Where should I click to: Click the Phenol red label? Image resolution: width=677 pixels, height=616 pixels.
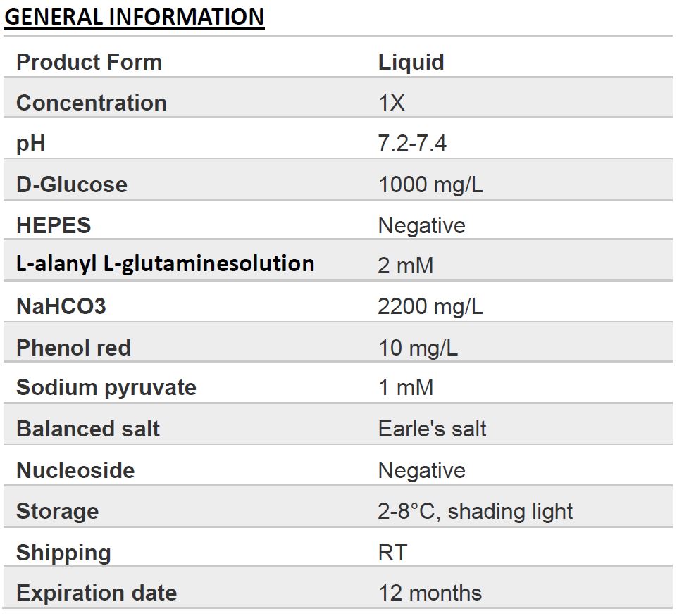tap(74, 348)
